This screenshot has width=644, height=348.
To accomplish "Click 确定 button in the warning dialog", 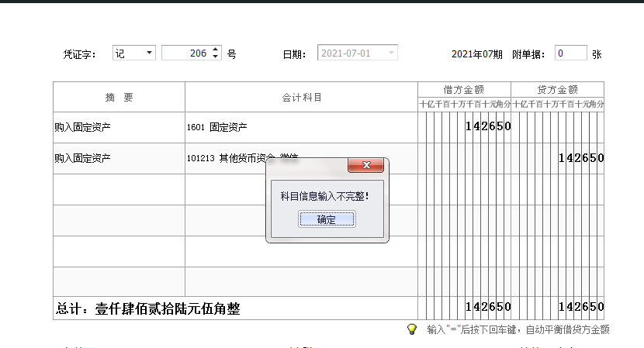I will [x=327, y=219].
